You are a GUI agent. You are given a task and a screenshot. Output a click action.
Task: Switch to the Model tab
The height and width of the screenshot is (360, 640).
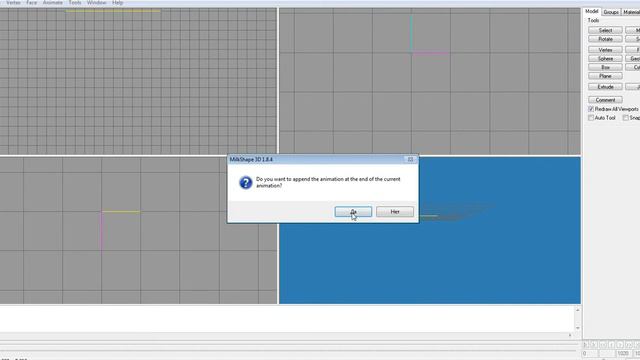pyautogui.click(x=591, y=11)
